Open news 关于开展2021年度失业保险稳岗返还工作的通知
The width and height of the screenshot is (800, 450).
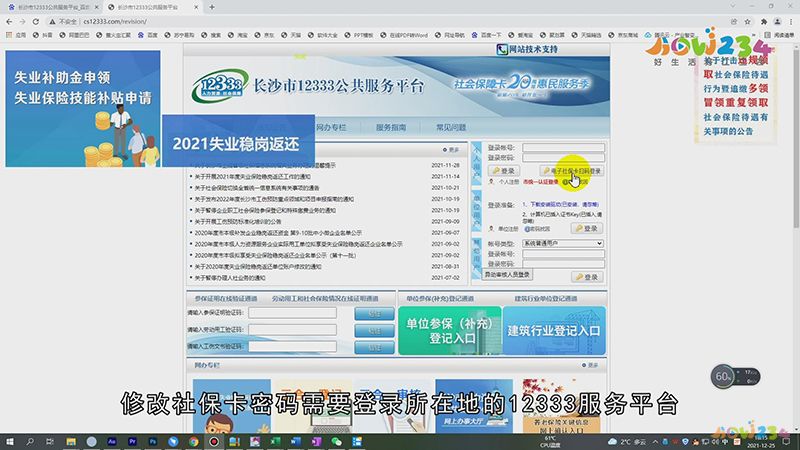point(253,177)
